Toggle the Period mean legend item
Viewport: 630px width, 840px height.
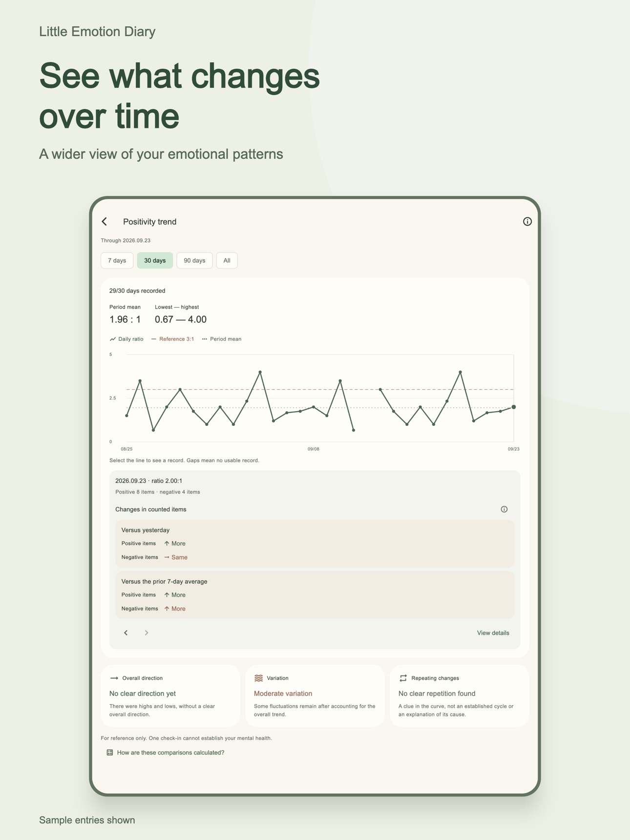tap(222, 339)
